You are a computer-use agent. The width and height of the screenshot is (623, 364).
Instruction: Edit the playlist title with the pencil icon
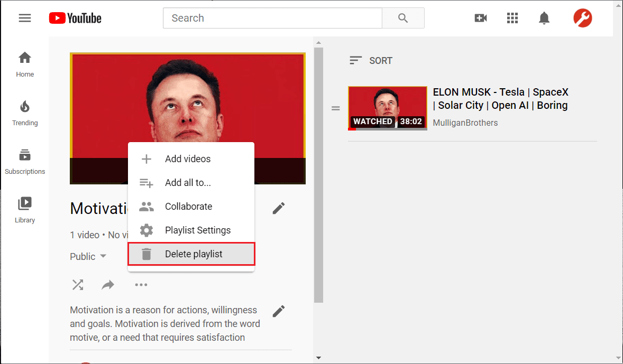tap(279, 208)
